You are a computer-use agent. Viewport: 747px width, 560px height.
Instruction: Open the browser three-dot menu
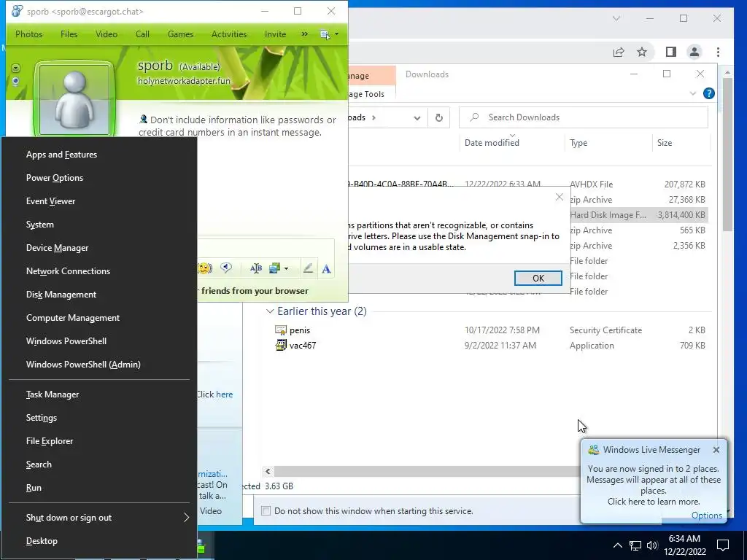point(718,52)
